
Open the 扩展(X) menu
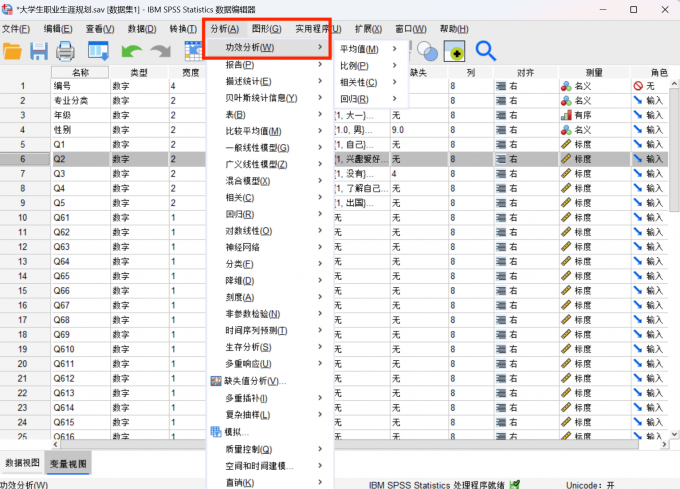368,29
